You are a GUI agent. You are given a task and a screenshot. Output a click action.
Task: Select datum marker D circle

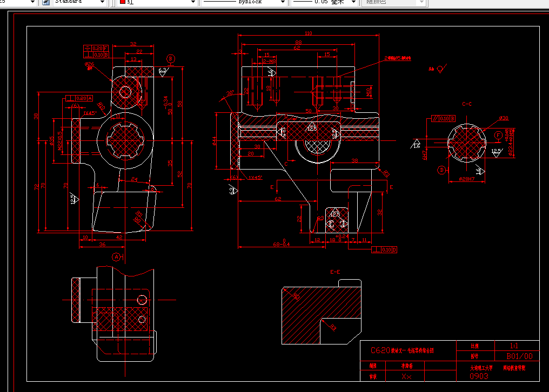(442, 170)
